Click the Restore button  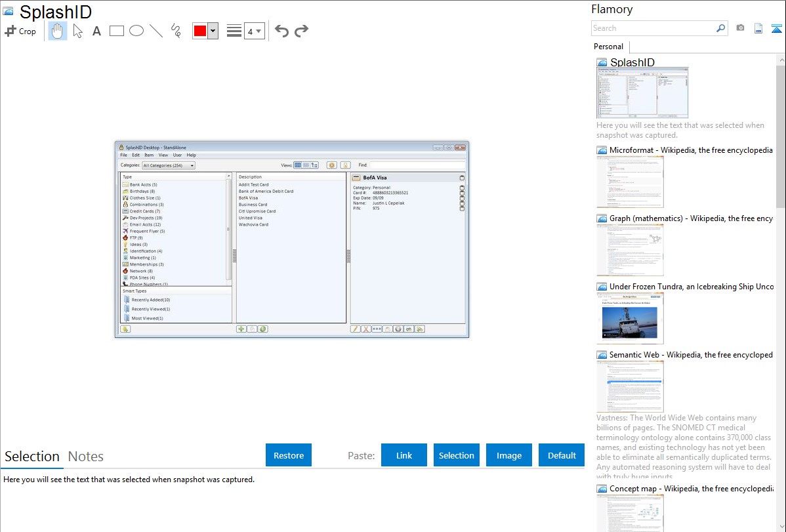tap(289, 455)
